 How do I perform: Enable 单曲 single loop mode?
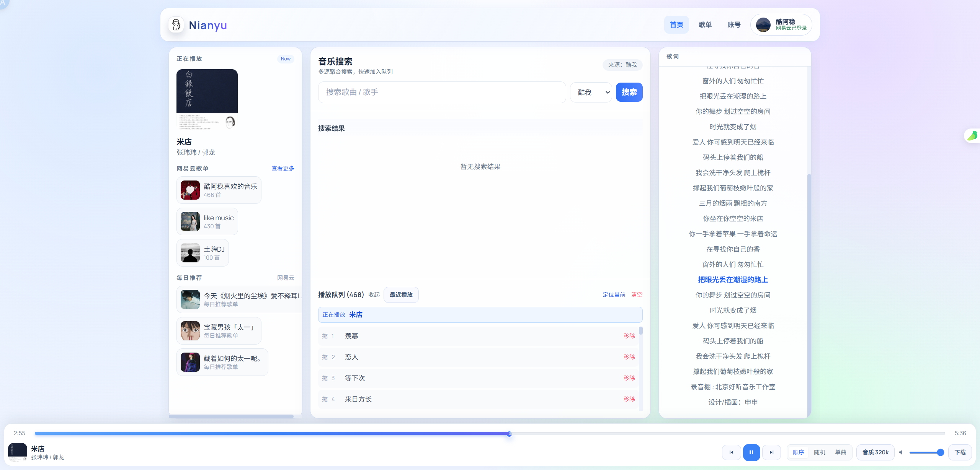(841, 452)
